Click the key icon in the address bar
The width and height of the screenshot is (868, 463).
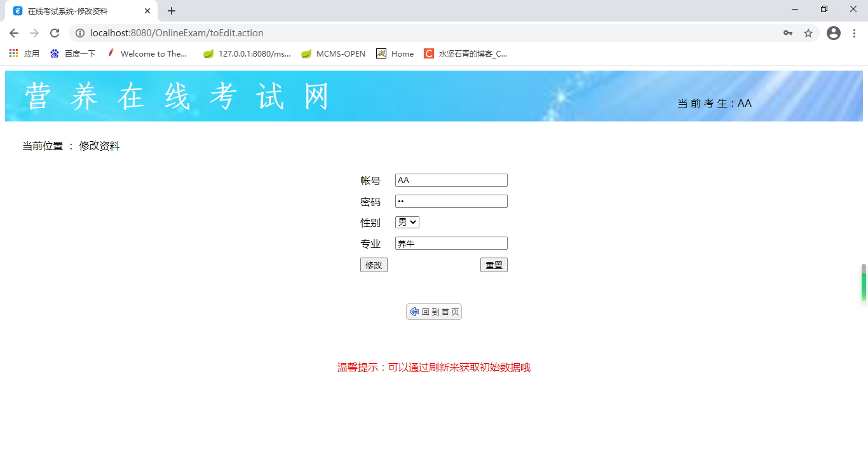tap(788, 33)
